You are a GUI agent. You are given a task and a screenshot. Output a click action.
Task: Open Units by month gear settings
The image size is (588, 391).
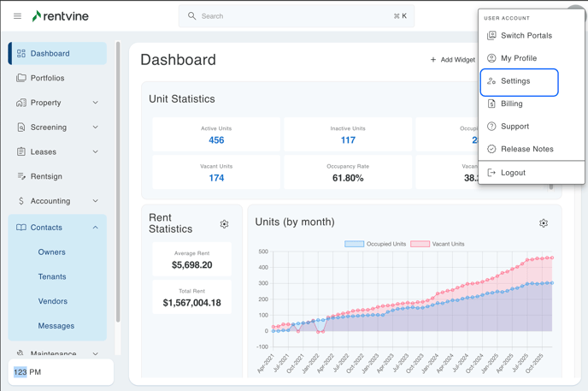coord(544,223)
